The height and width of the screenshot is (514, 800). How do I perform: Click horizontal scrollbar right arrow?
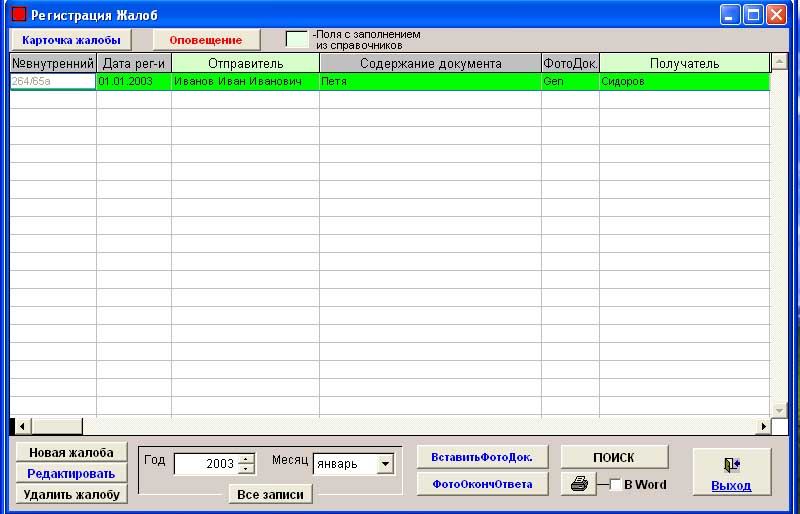point(763,426)
